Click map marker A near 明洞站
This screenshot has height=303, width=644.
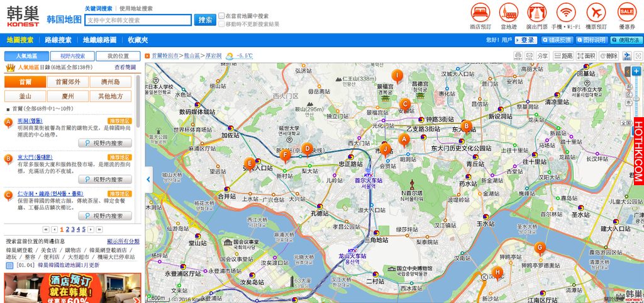coord(404,140)
